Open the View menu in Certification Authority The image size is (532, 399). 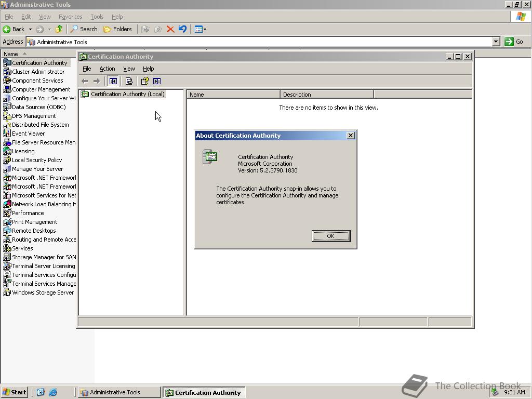tap(129, 69)
